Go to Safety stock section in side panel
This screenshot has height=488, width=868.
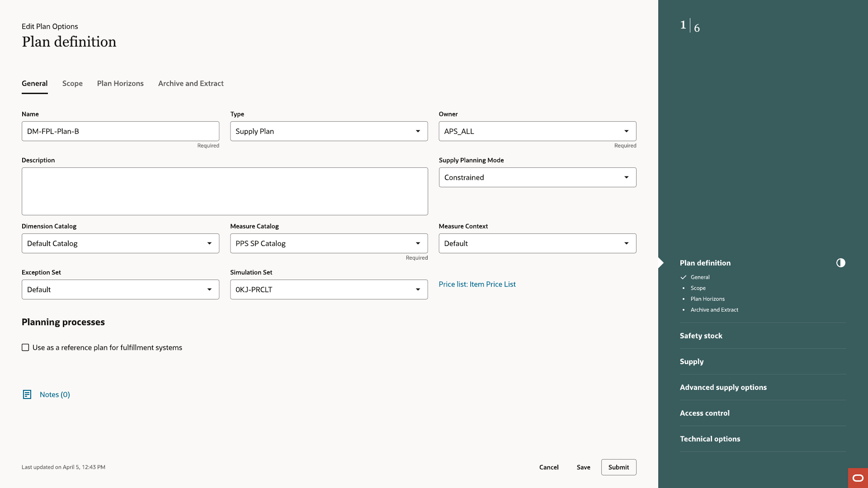click(x=701, y=336)
